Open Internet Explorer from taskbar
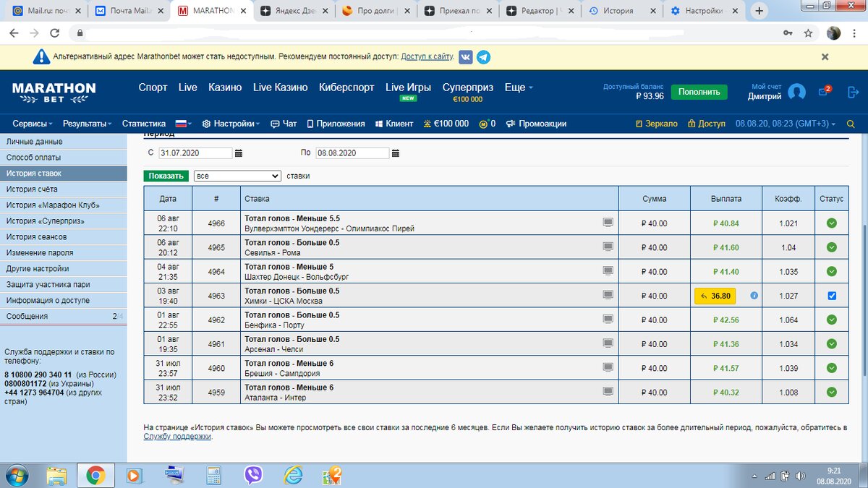 [293, 475]
